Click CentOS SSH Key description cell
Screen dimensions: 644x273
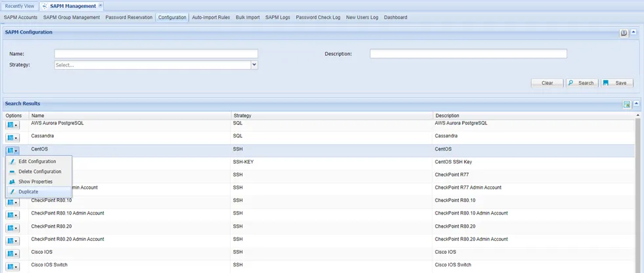click(x=453, y=162)
